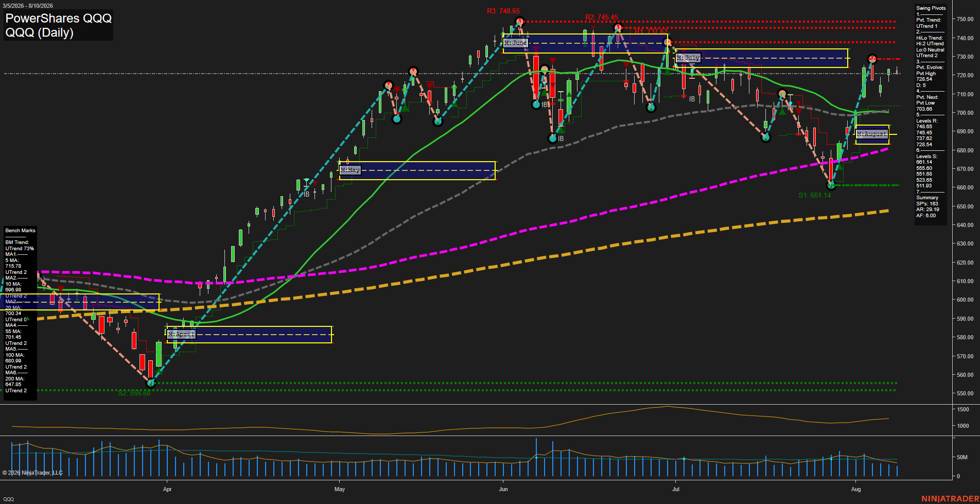The image size is (980, 504).
Task: Click the Pvt. Trend: entry in Swing Pivots
Action: 929,20
